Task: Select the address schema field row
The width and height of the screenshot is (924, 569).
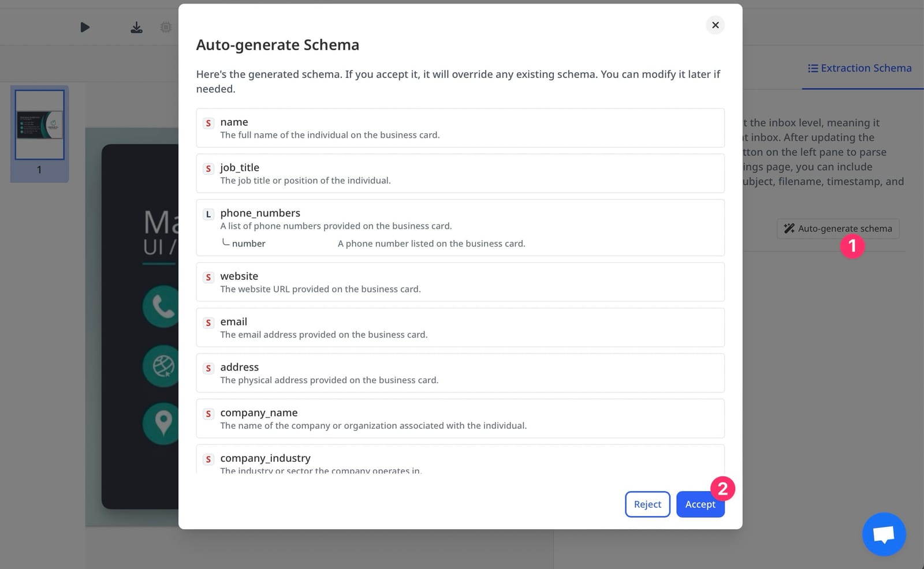Action: (460, 373)
